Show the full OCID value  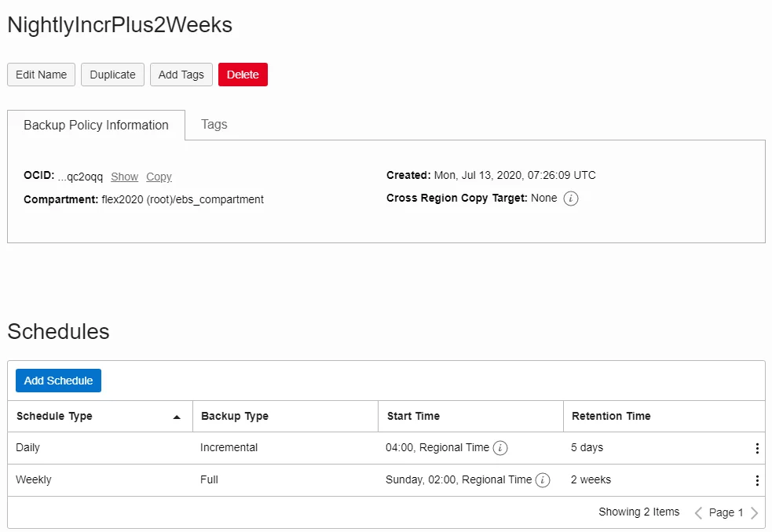click(x=125, y=177)
